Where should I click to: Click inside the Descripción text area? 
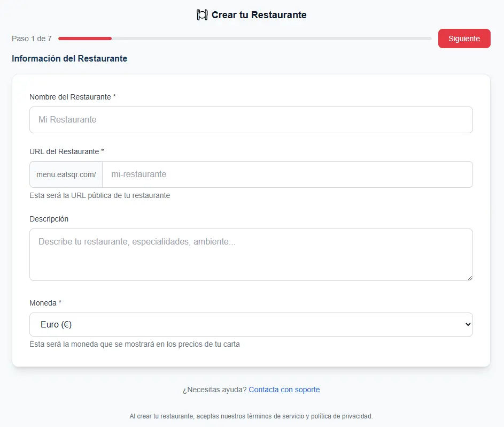251,251
